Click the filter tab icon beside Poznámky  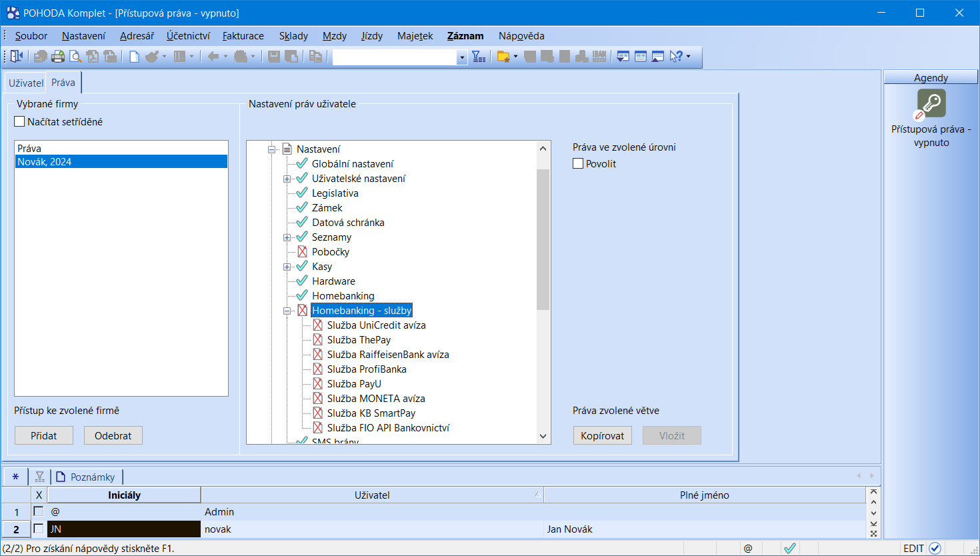pos(39,477)
